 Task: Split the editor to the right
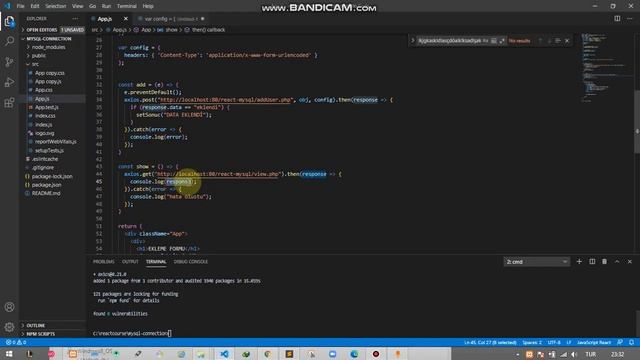pyautogui.click(x=617, y=19)
